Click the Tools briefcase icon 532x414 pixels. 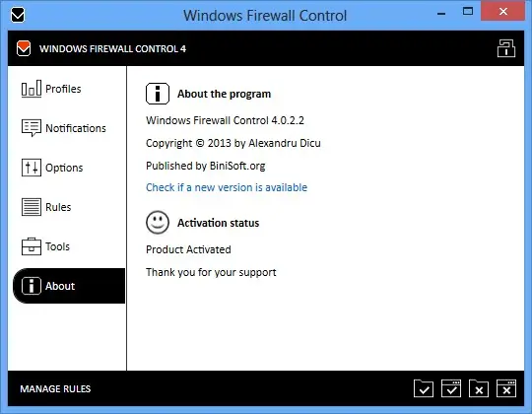coord(32,246)
